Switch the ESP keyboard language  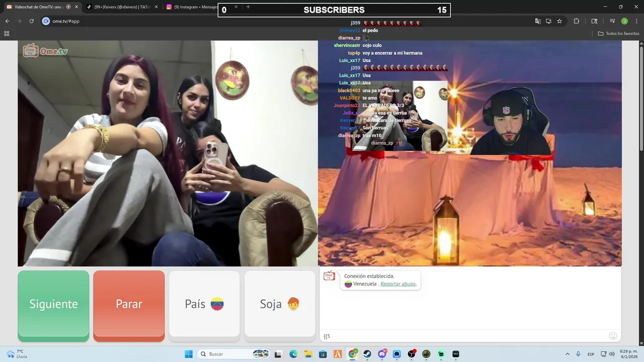click(x=591, y=354)
